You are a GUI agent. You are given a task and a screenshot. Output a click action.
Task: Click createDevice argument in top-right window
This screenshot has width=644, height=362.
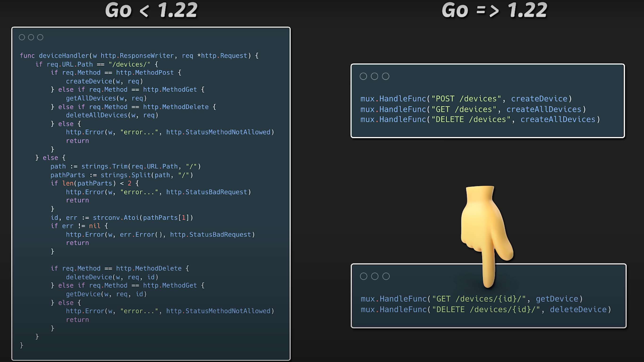pyautogui.click(x=539, y=99)
